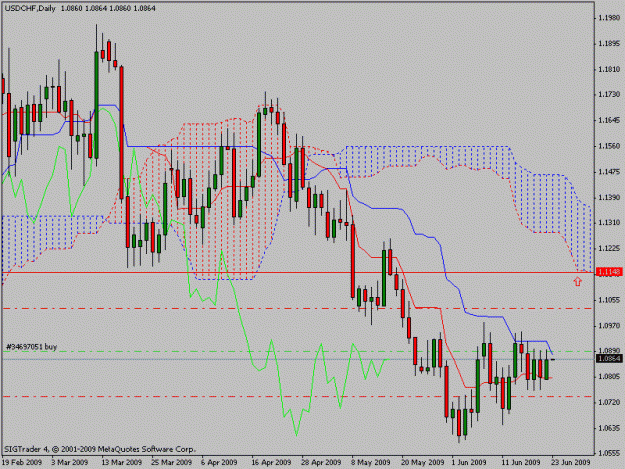Image resolution: width=625 pixels, height=469 pixels.
Task: Click the 13 Mar 2009 date label
Action: pyautogui.click(x=122, y=463)
